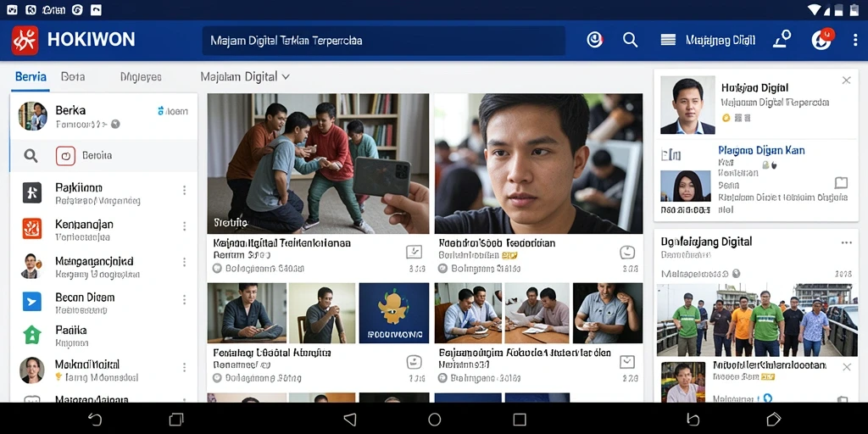Open options for Mengangancjoiked row
This screenshot has height=434, width=868.
point(184,263)
